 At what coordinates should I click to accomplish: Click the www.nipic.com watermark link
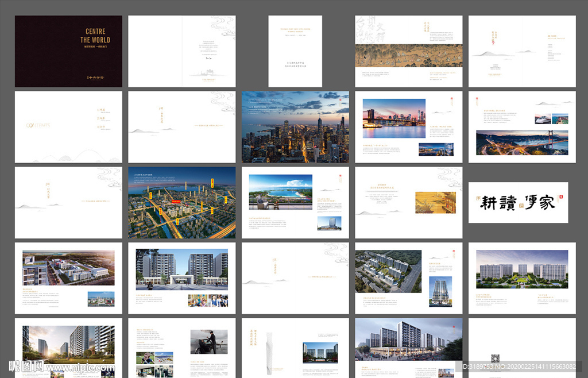(x=80, y=366)
